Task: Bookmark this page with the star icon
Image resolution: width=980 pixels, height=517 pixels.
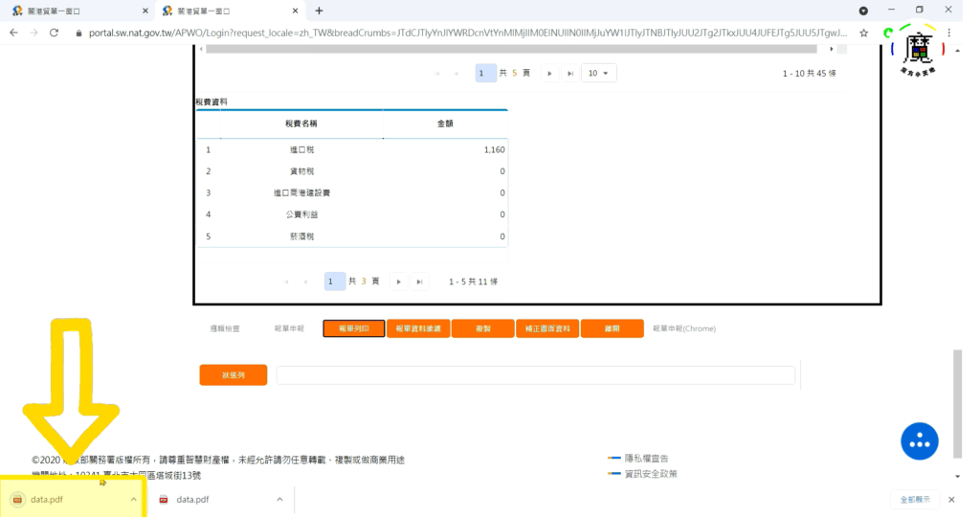Action: coord(864,33)
